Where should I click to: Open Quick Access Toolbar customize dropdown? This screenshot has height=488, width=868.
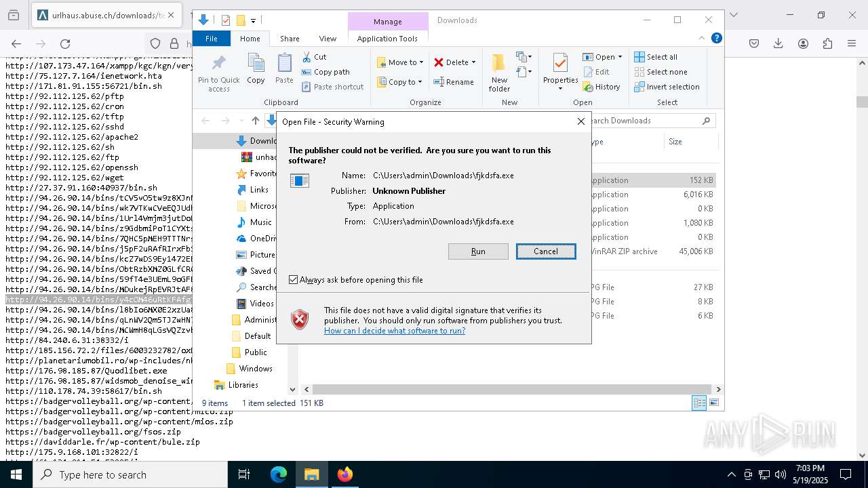[x=253, y=20]
